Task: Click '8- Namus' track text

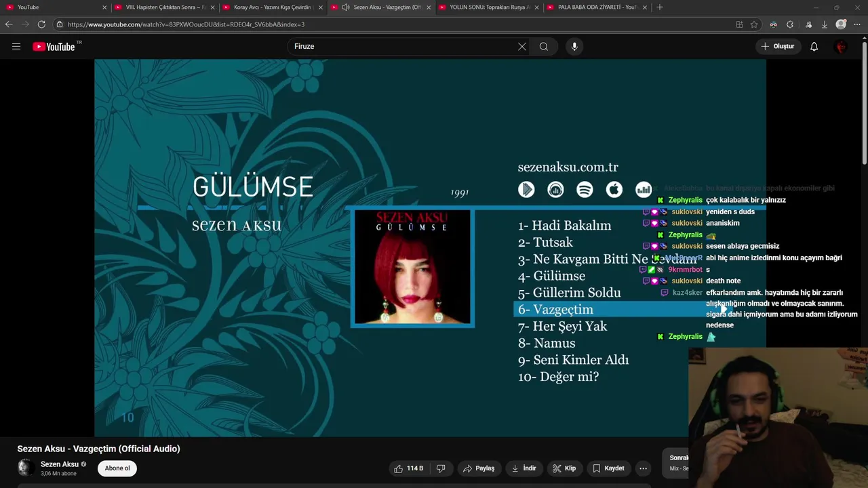Action: (547, 343)
